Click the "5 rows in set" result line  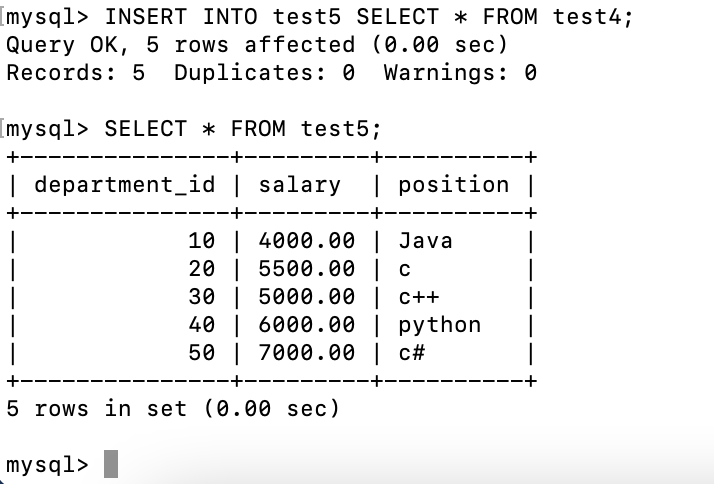click(x=173, y=409)
